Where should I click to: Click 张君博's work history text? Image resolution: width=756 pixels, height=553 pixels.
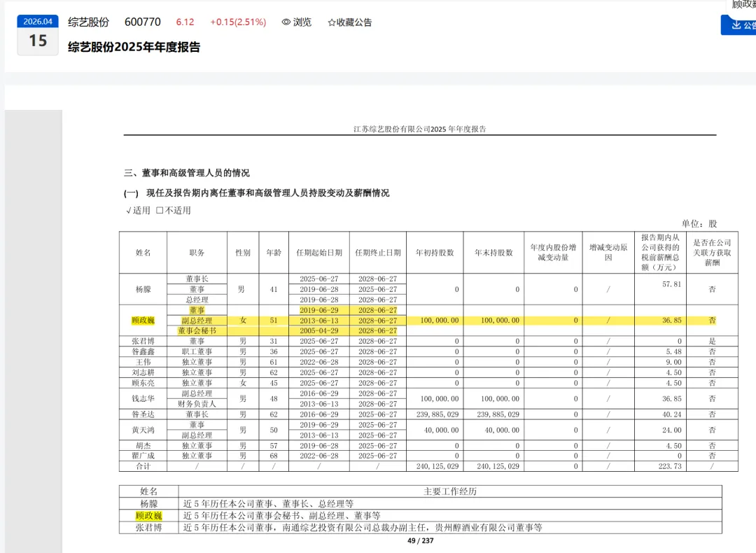(x=363, y=528)
